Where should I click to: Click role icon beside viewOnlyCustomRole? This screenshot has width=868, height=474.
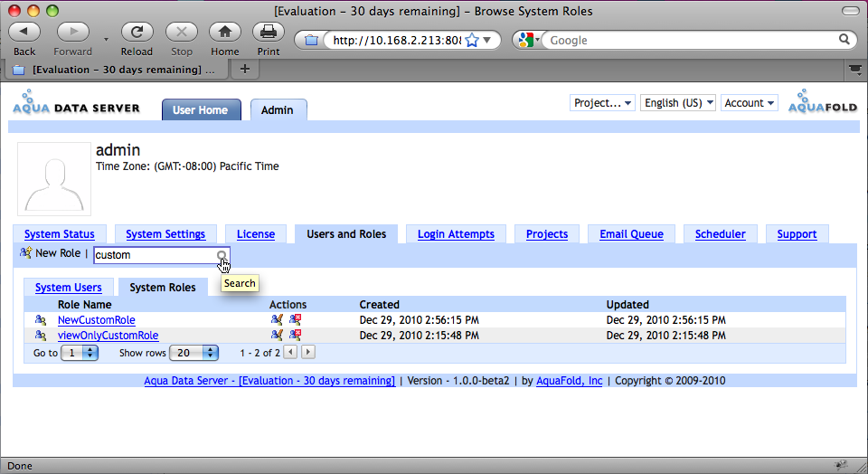(41, 336)
